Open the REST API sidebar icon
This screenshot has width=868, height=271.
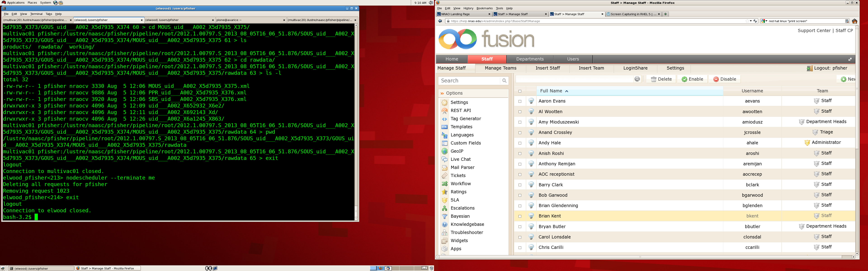click(444, 111)
